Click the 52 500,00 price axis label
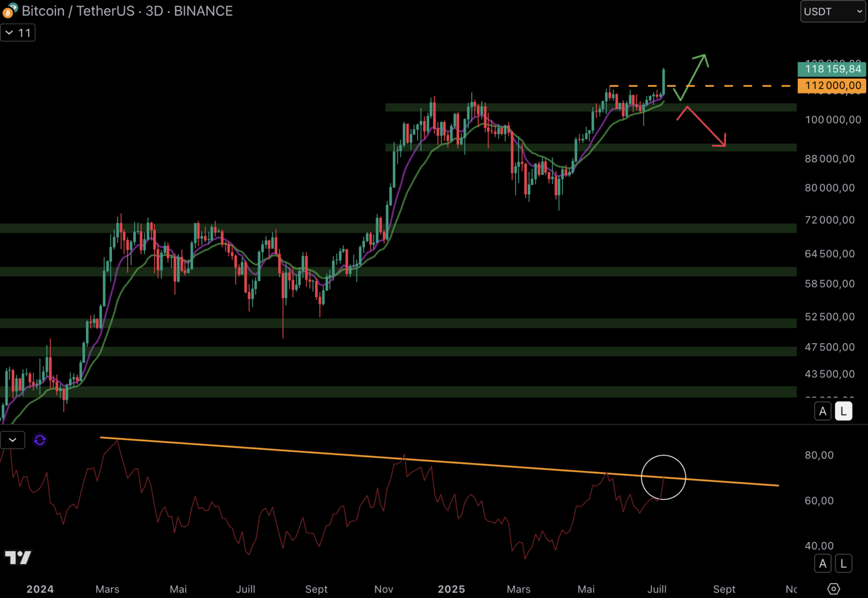 point(830,317)
